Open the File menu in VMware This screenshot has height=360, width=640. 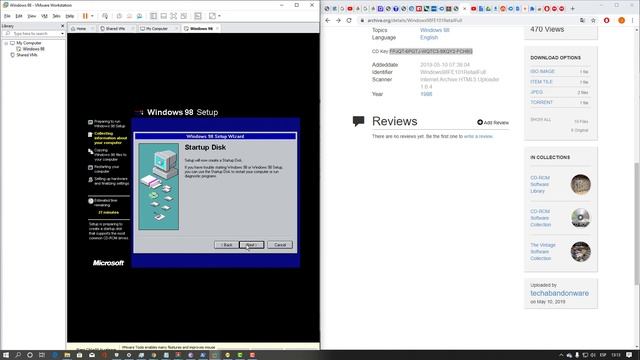(x=7, y=16)
